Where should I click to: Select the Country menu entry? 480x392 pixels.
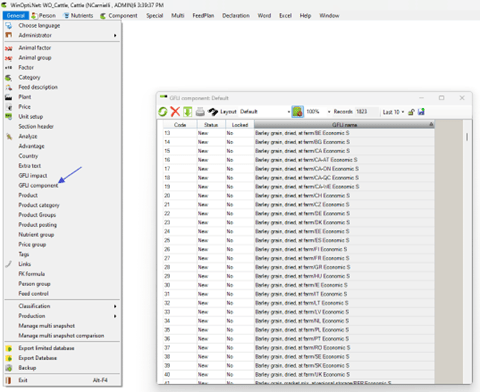[28, 156]
